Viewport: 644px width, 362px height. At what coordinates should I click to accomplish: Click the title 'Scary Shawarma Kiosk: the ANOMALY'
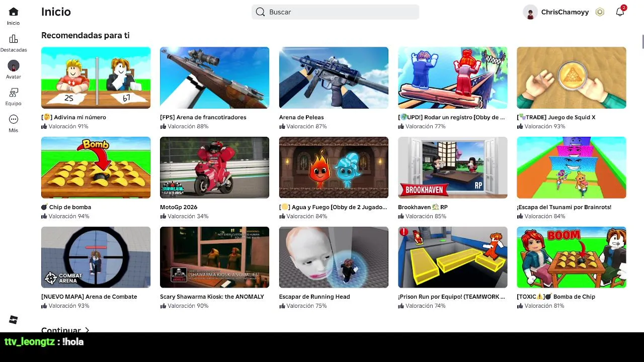(212, 297)
